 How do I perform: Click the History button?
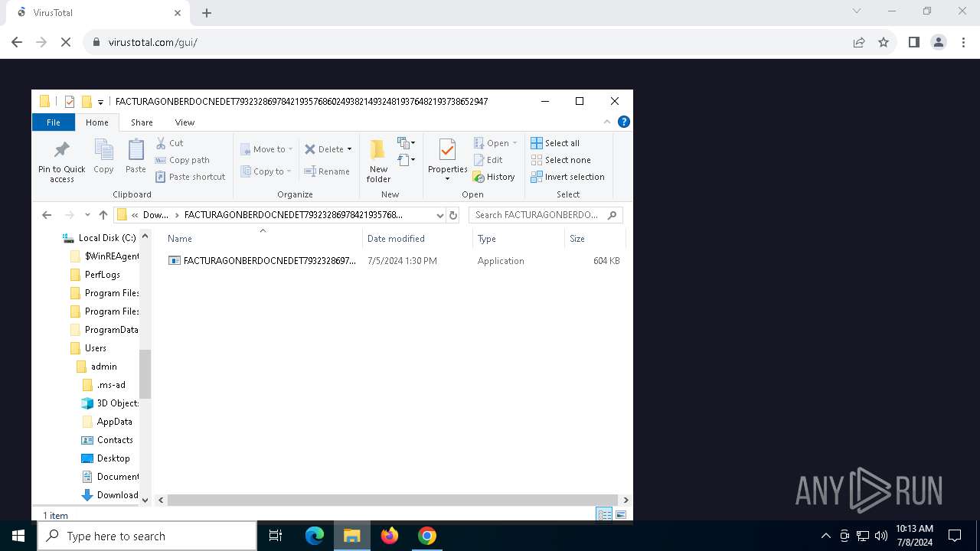tap(494, 177)
